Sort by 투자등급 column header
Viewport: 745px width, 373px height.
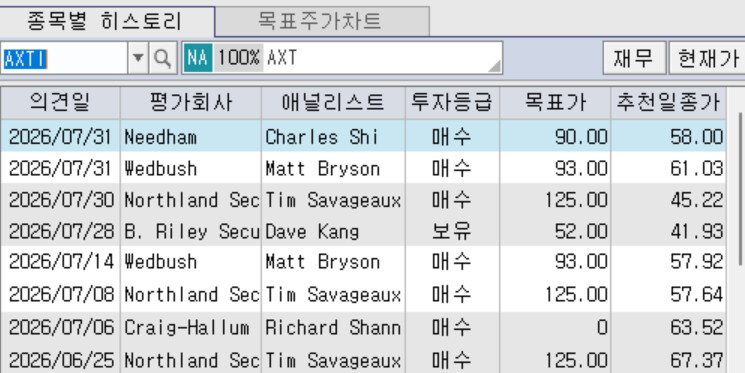(452, 102)
